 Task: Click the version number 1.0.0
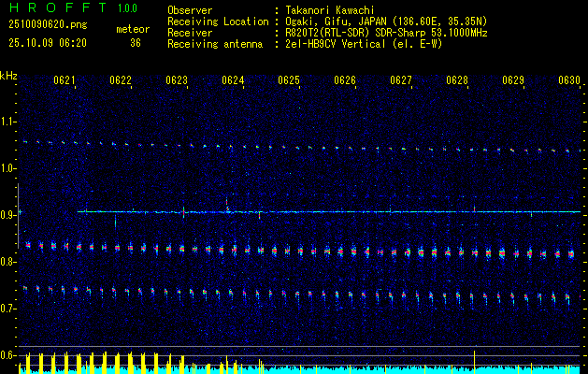pyautogui.click(x=127, y=8)
